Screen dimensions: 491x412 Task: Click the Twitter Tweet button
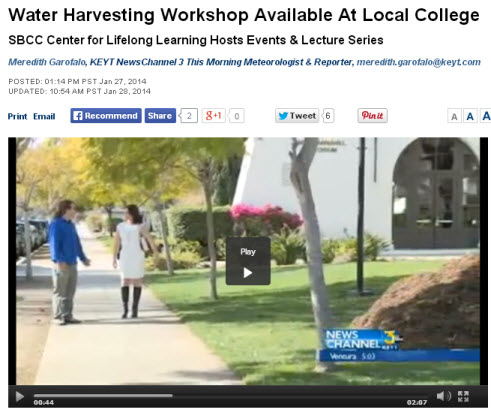coord(297,116)
